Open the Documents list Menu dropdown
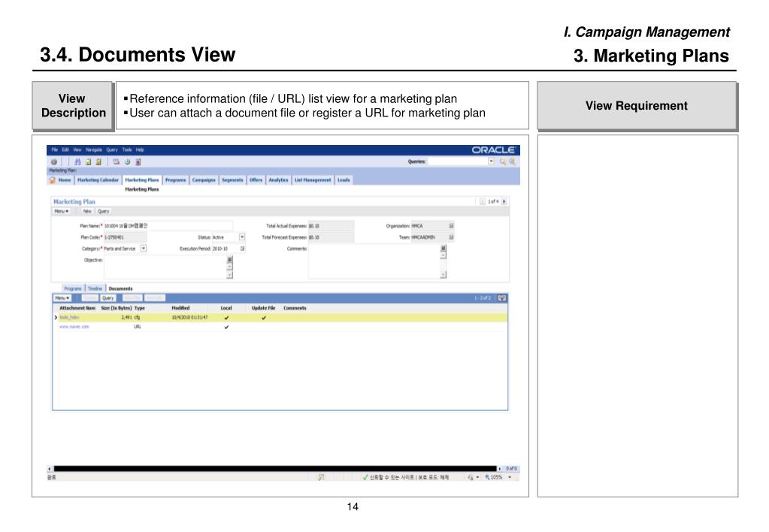This screenshot has height=532, width=769. click(x=62, y=298)
